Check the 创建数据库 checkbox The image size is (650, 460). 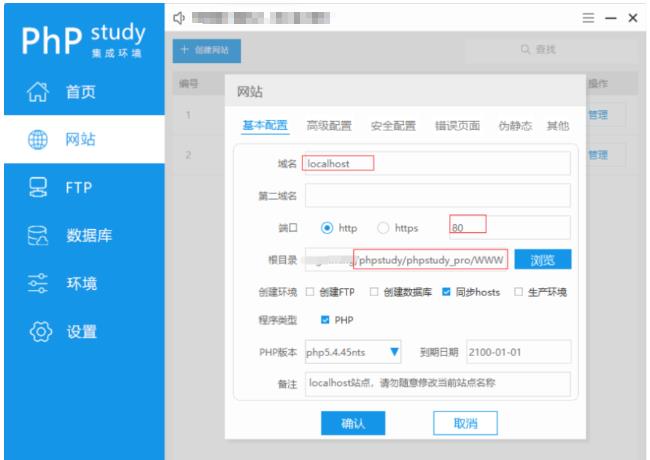374,292
